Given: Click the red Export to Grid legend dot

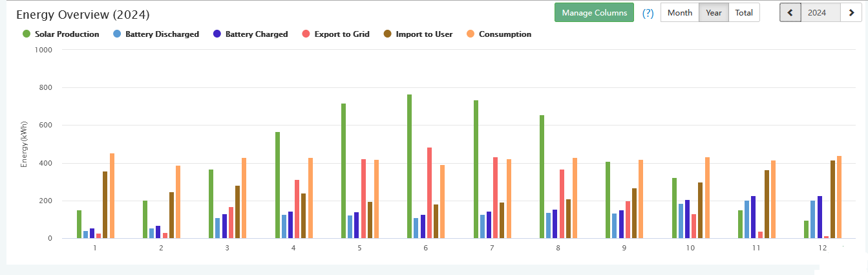Looking at the screenshot, I should point(306,34).
